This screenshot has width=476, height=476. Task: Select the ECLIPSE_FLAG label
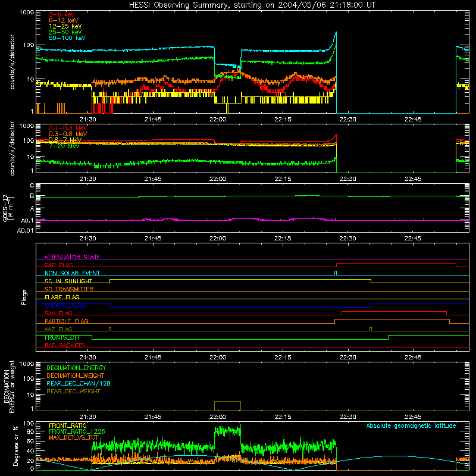[x=65, y=305]
